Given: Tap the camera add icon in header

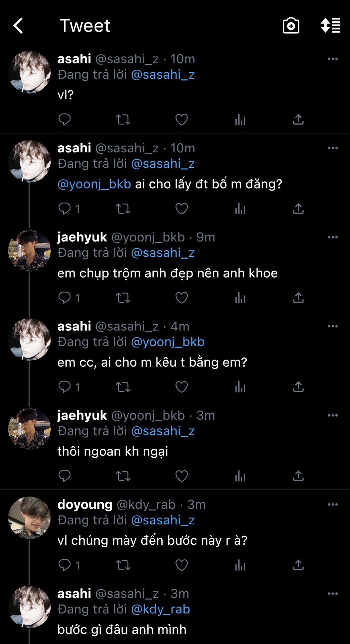Looking at the screenshot, I should 291,25.
